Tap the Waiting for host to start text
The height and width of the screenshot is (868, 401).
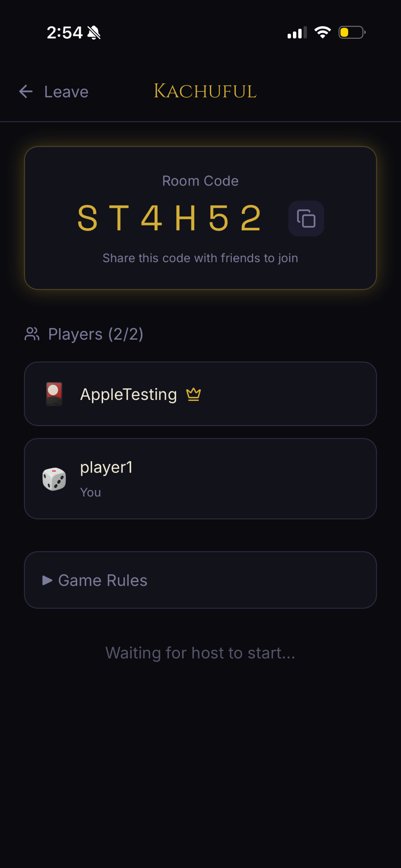point(200,653)
